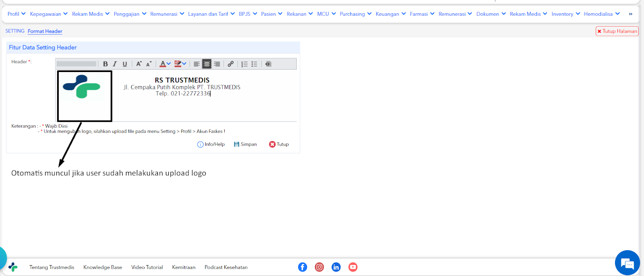Viewport: 644px width, 276px height.
Task: Open the Kemitraan footer link
Action: click(x=184, y=267)
